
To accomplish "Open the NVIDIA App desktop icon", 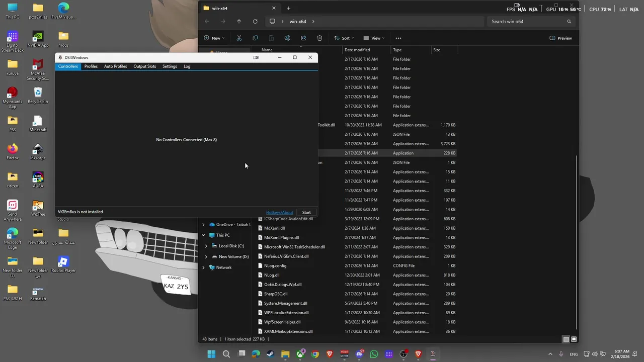I will point(38,39).
